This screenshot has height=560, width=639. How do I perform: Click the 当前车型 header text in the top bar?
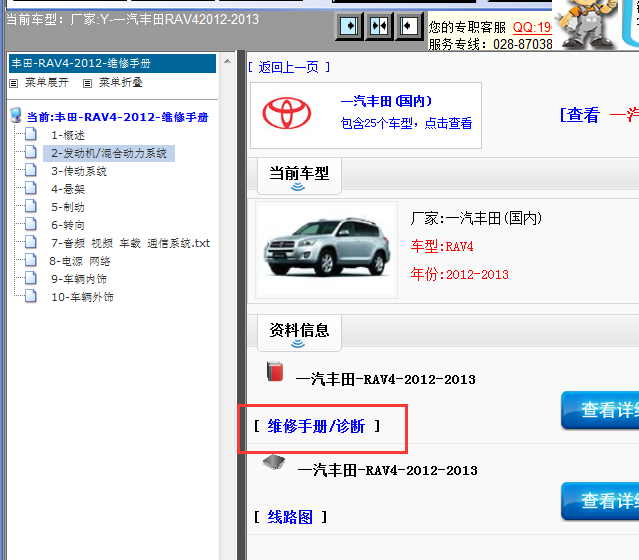[x=133, y=19]
